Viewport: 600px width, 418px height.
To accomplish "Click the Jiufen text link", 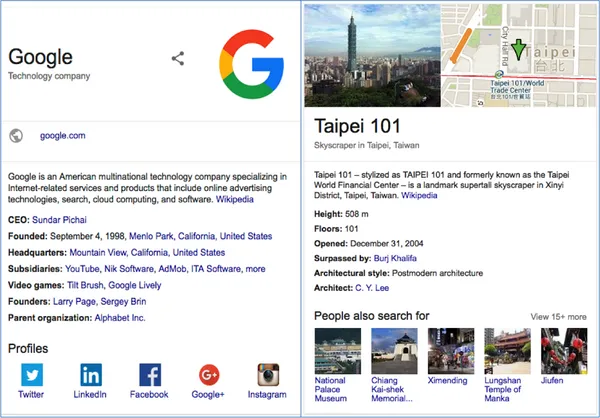I will click(x=552, y=380).
